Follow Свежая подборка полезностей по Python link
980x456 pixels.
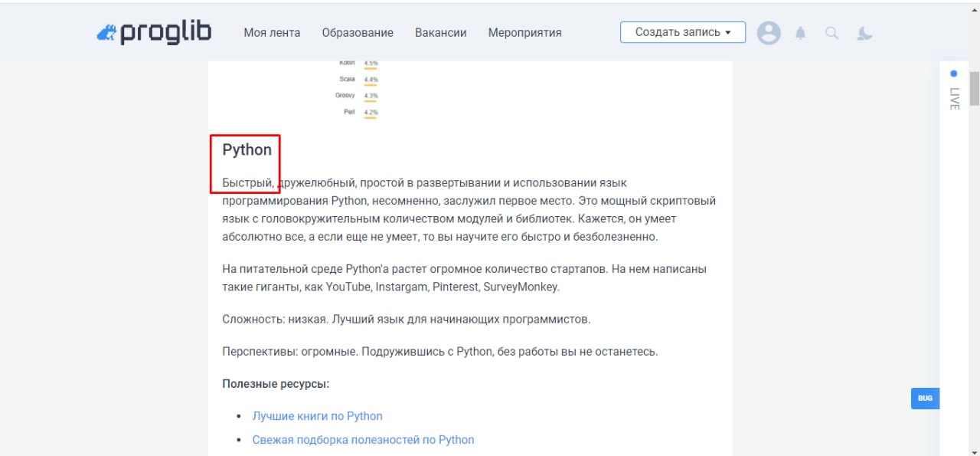(x=364, y=440)
